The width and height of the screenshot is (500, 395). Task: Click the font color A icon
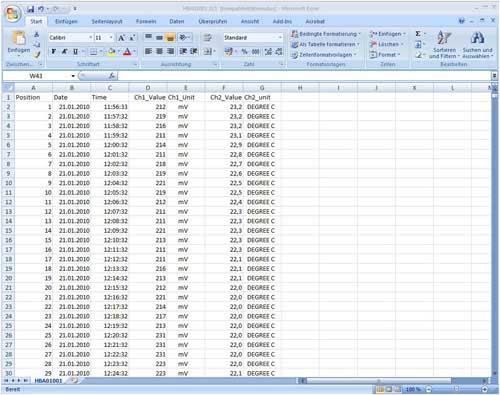pyautogui.click(x=127, y=52)
